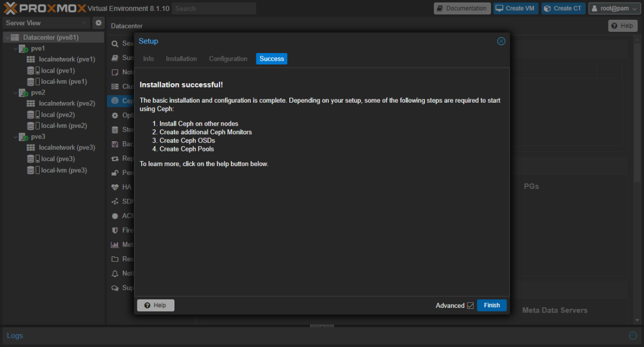This screenshot has height=347, width=644.
Task: Select the pve2 node icon
Action: [x=24, y=92]
